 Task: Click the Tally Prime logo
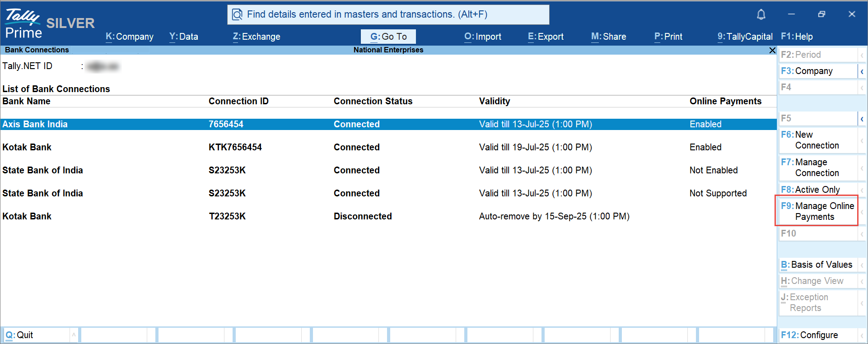tap(23, 23)
